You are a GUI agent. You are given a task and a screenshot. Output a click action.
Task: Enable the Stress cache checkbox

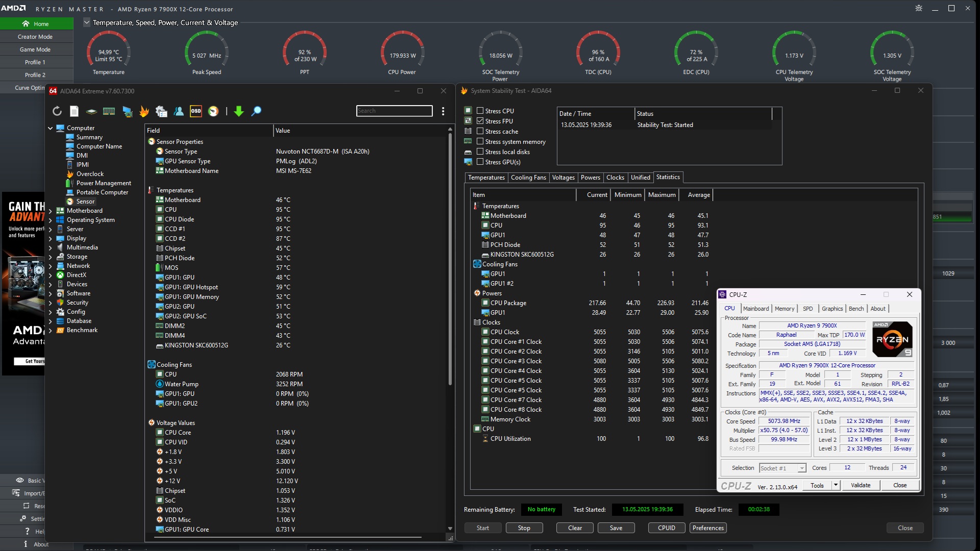click(x=480, y=131)
